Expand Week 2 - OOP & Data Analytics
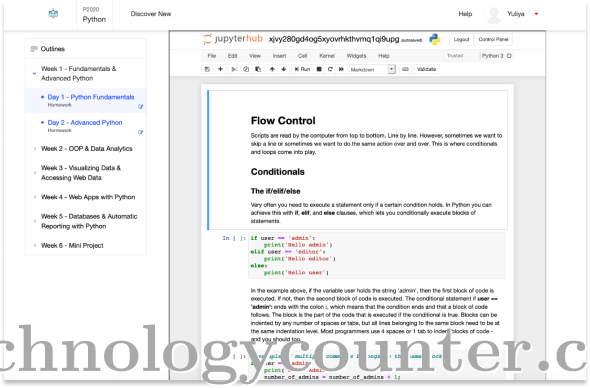Screen dimensions: 590x388 pos(35,149)
